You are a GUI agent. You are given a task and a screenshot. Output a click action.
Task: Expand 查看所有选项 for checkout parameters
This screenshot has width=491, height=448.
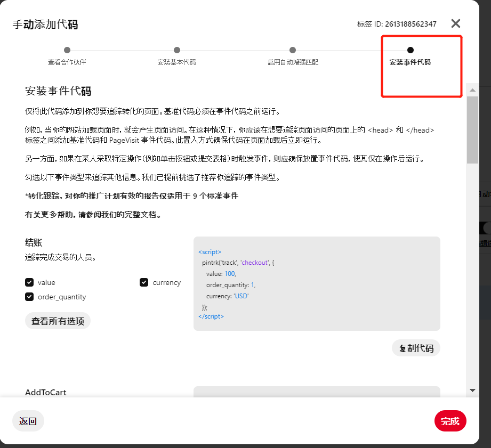(58, 321)
